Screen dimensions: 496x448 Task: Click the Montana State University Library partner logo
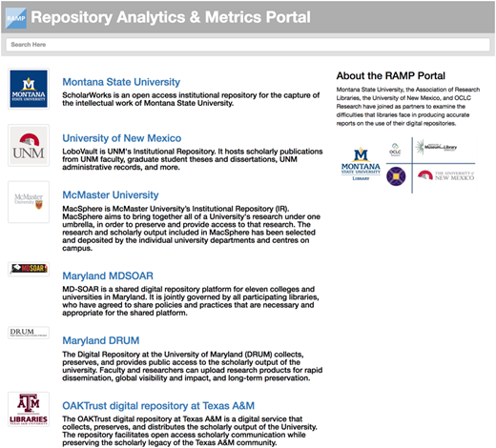click(x=361, y=164)
